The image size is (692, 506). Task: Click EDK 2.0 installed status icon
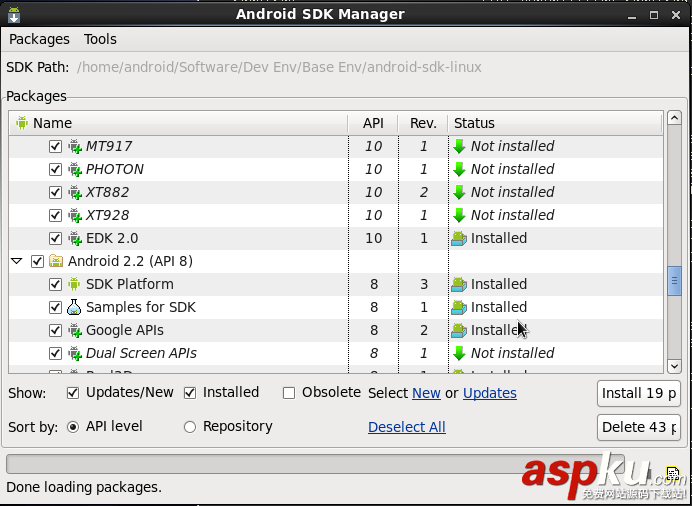point(459,238)
